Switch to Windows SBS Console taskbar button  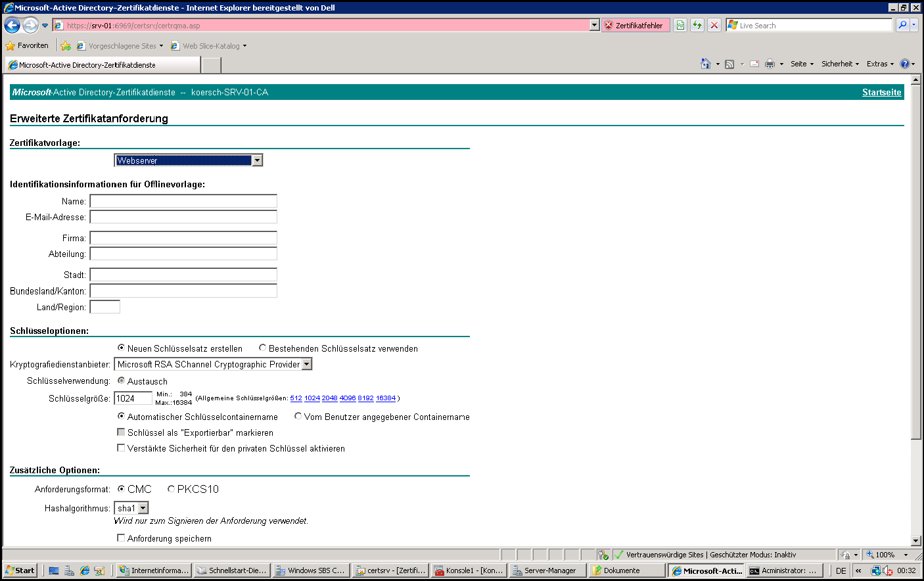(311, 570)
